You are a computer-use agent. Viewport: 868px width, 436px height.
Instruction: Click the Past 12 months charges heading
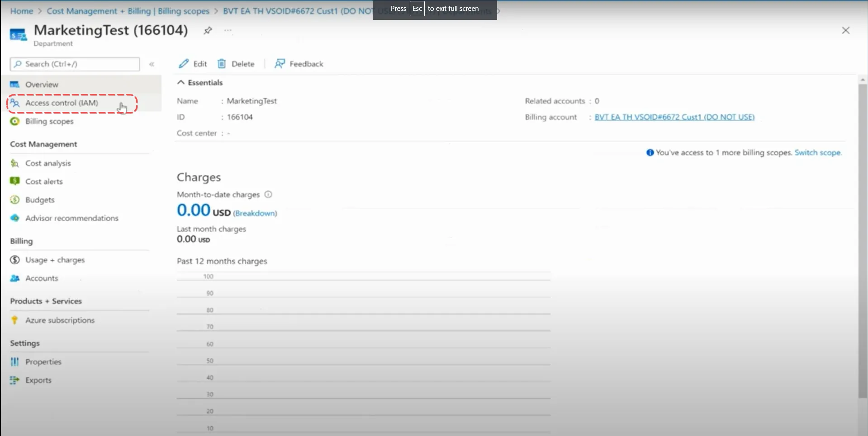tap(222, 261)
